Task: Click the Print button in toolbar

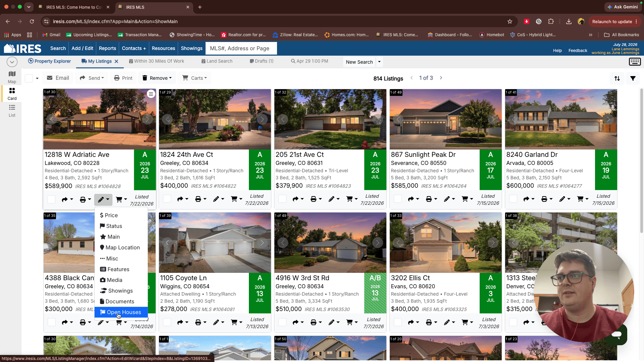Action: coord(123,78)
